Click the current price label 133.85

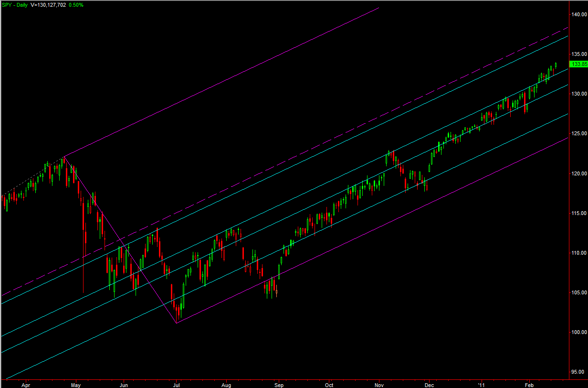[x=578, y=64]
